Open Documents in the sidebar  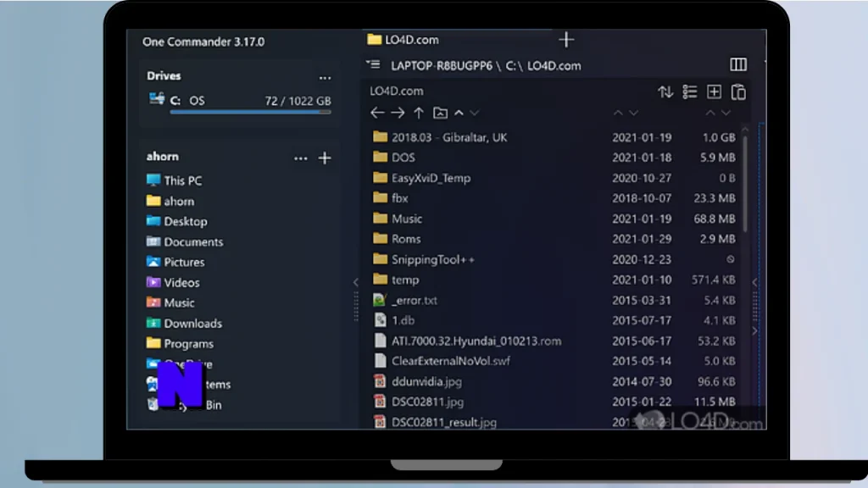click(184, 241)
